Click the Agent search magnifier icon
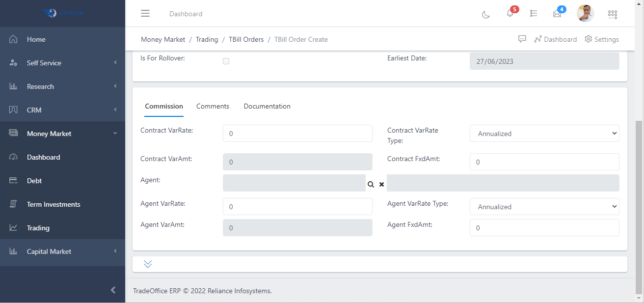Image resolution: width=644 pixels, height=303 pixels. pyautogui.click(x=371, y=184)
